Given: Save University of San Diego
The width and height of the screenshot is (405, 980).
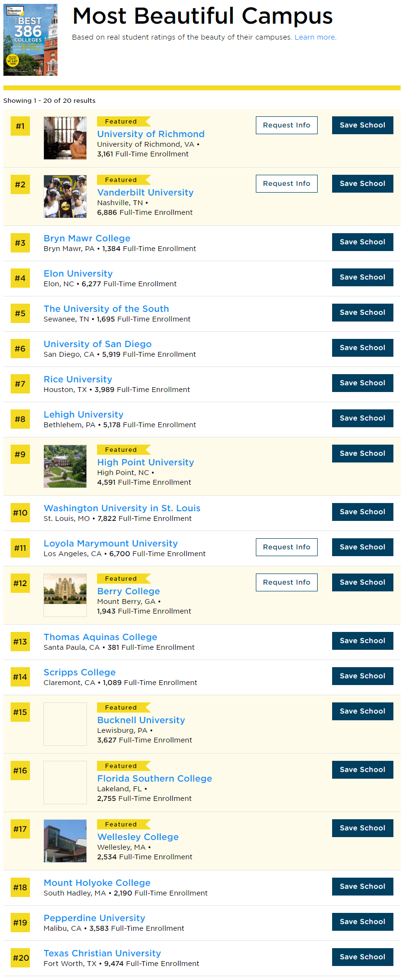Looking at the screenshot, I should point(363,348).
